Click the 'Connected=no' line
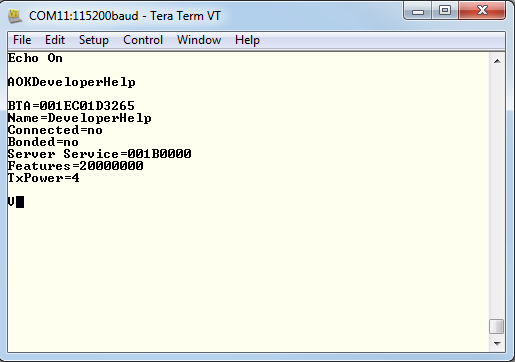The width and height of the screenshot is (515, 362). [55, 130]
